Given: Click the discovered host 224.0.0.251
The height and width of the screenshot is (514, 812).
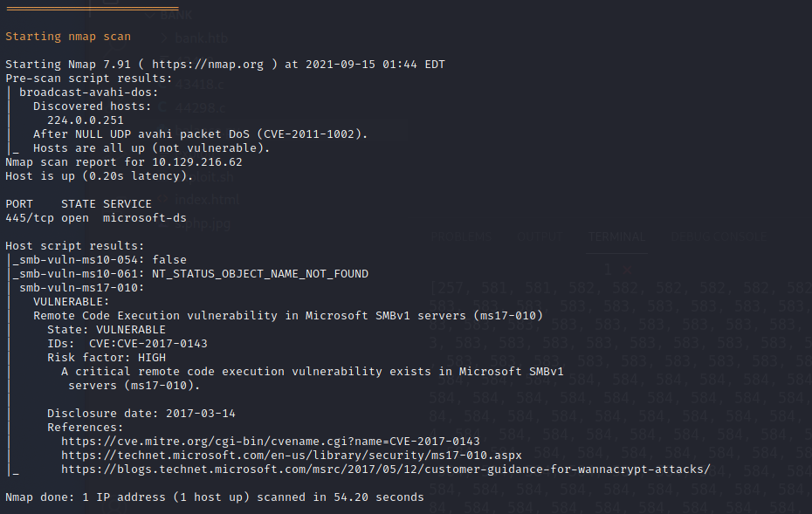Looking at the screenshot, I should pos(85,120).
